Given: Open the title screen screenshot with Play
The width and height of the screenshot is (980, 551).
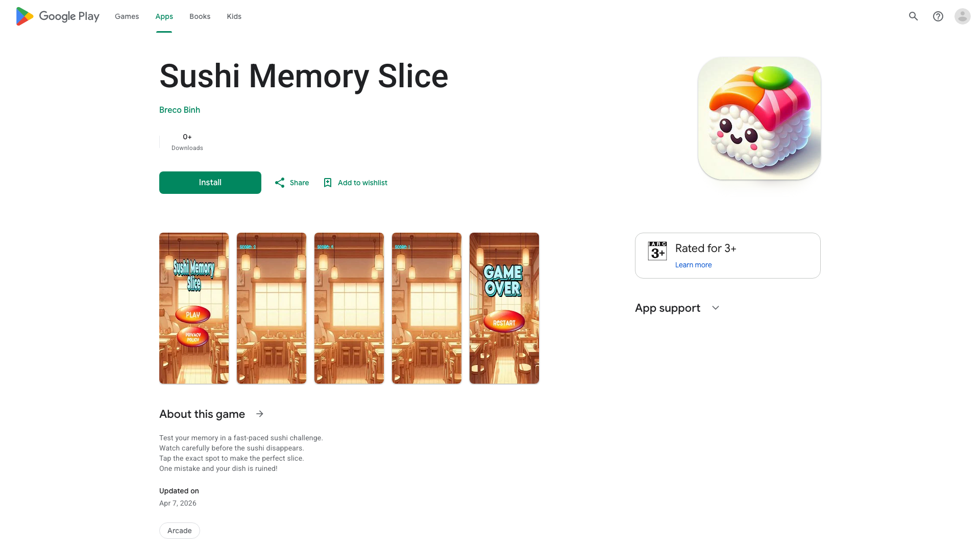Looking at the screenshot, I should point(194,308).
